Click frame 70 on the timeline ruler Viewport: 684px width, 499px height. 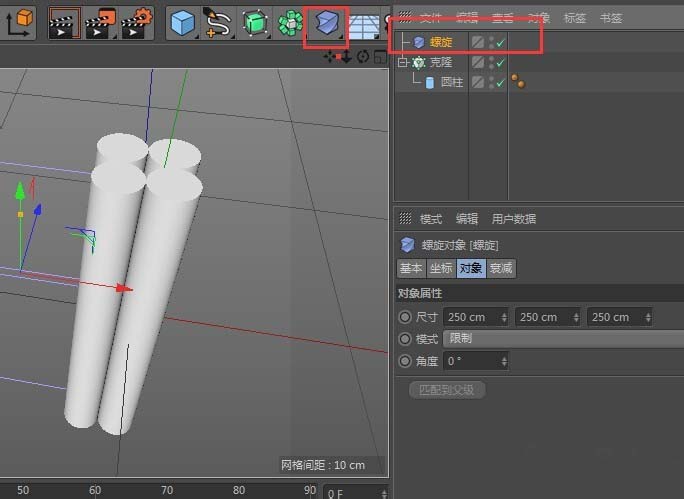pyautogui.click(x=167, y=490)
